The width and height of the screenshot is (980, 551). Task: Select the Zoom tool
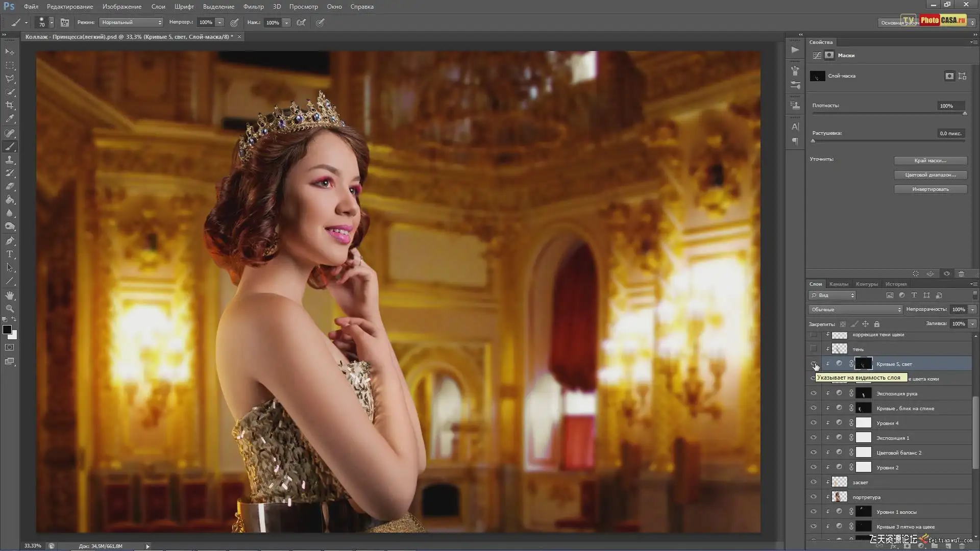click(x=10, y=309)
